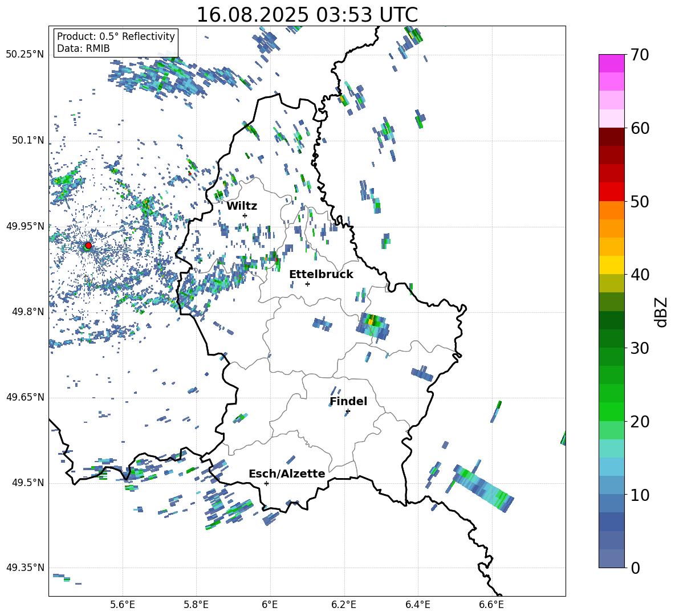Click the latitude label 49.5°N
This screenshot has height=616, width=675.
click(28, 483)
